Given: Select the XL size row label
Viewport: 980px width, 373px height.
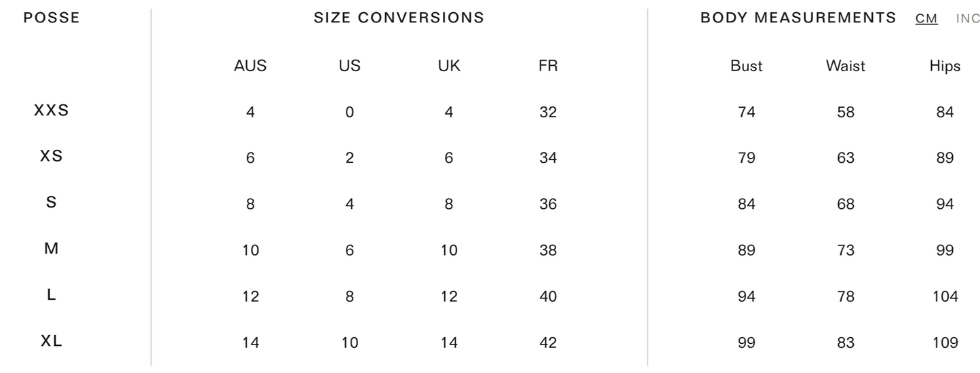Looking at the screenshot, I should (52, 341).
